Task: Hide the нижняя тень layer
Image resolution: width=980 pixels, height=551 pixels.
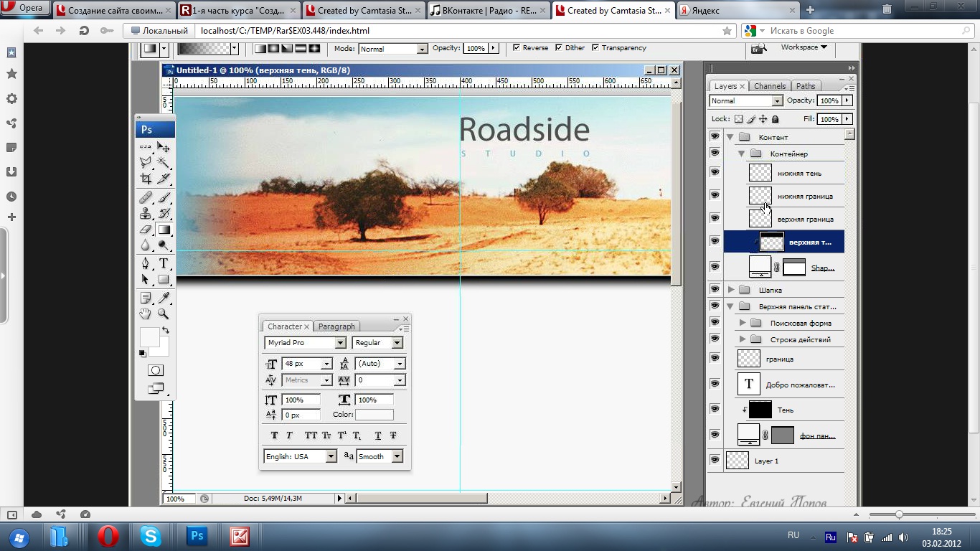Action: tap(715, 172)
